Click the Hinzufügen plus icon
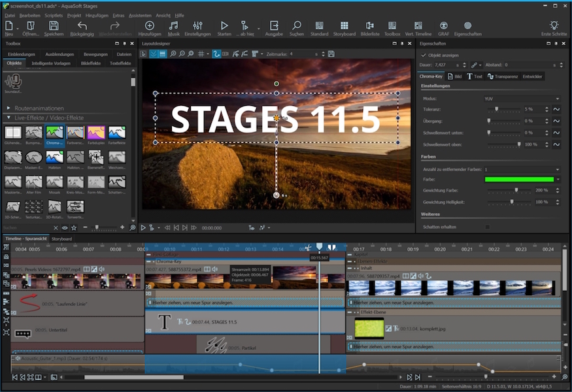The height and width of the screenshot is (392, 572). [150, 25]
